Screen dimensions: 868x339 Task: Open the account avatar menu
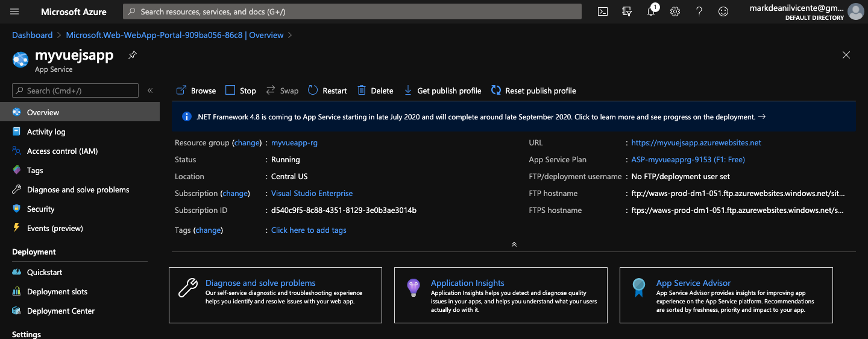[855, 11]
